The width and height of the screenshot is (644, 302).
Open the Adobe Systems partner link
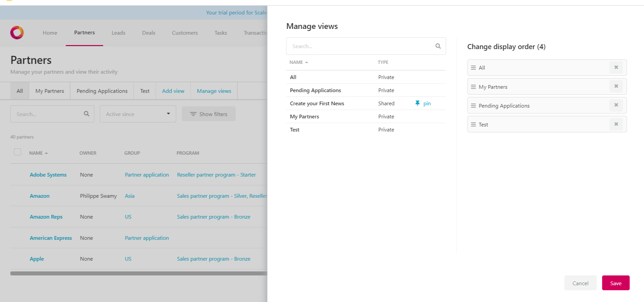point(48,175)
